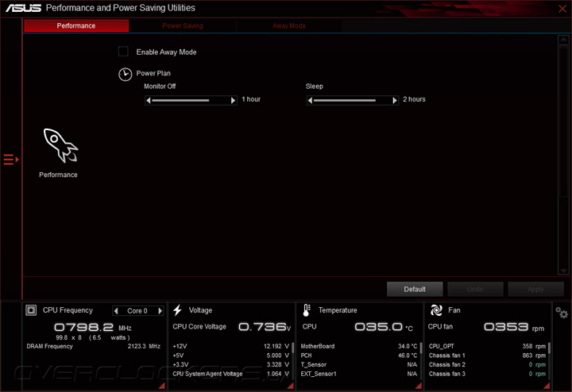Click the CPU fan 0353 rpm readout
572x392 pixels.
coord(514,327)
